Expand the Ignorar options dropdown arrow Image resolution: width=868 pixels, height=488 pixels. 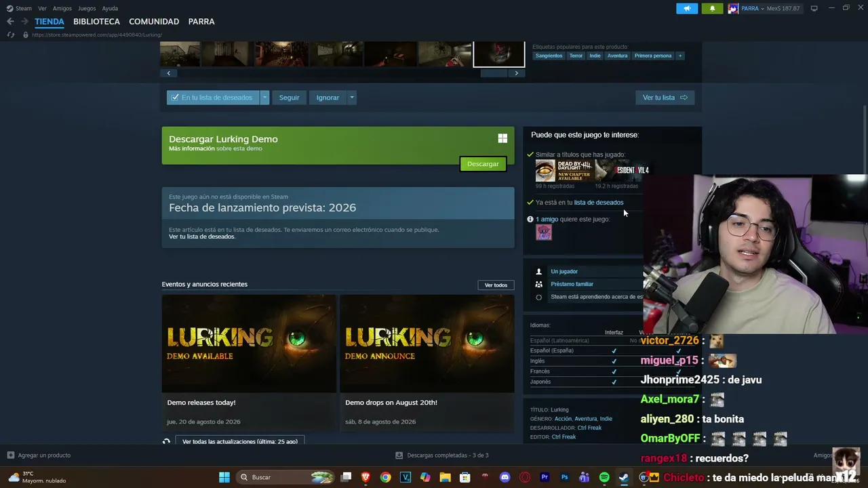[x=351, y=98]
